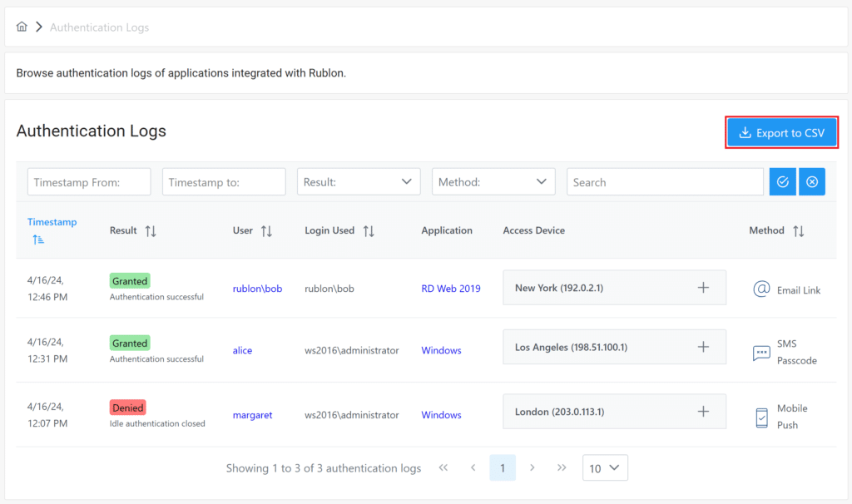Expand New York access device details
Screen dimensions: 852x504
(x=703, y=288)
